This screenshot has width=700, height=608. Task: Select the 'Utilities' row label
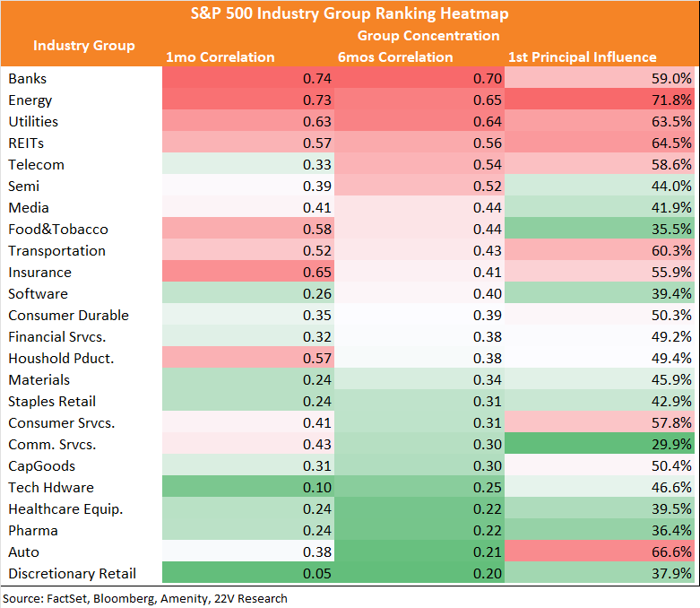point(33,122)
